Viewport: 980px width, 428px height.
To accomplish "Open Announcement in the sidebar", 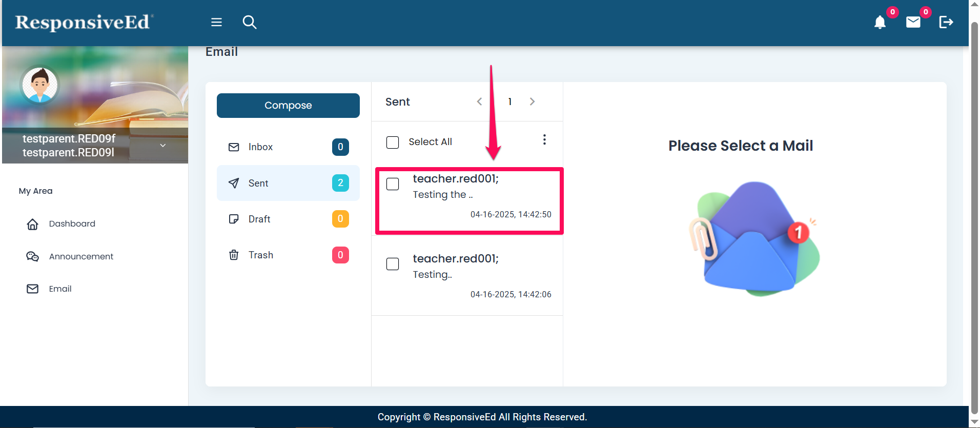I will [x=81, y=256].
